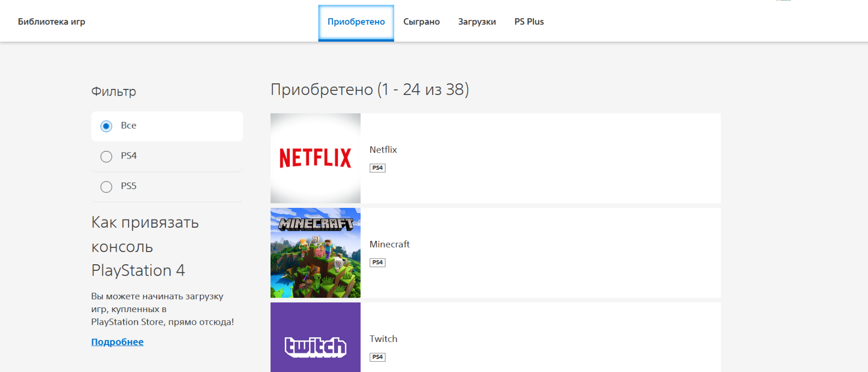Click the Minecraft cover art icon
This screenshot has width=868, height=372.
point(315,253)
